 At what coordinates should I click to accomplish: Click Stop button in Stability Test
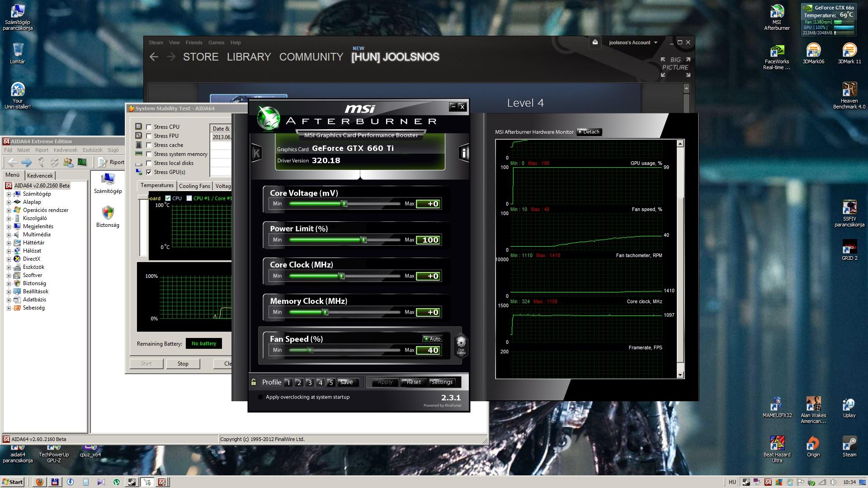click(x=183, y=364)
